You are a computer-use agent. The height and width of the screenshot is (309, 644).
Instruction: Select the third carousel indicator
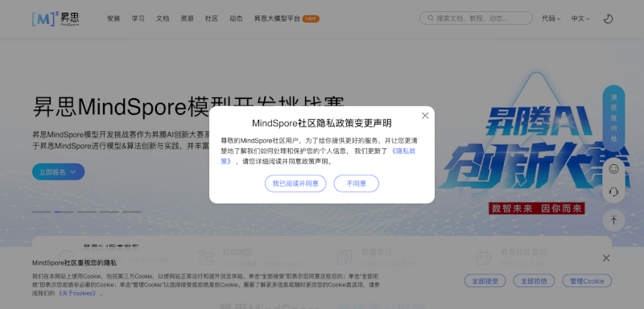click(x=87, y=212)
